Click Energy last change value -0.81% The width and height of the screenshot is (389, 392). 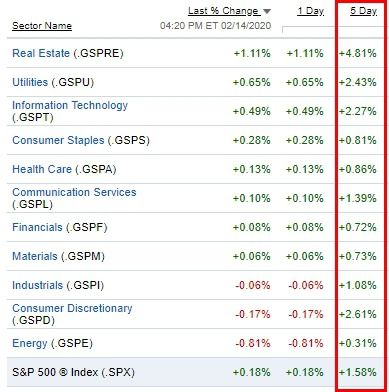click(253, 343)
